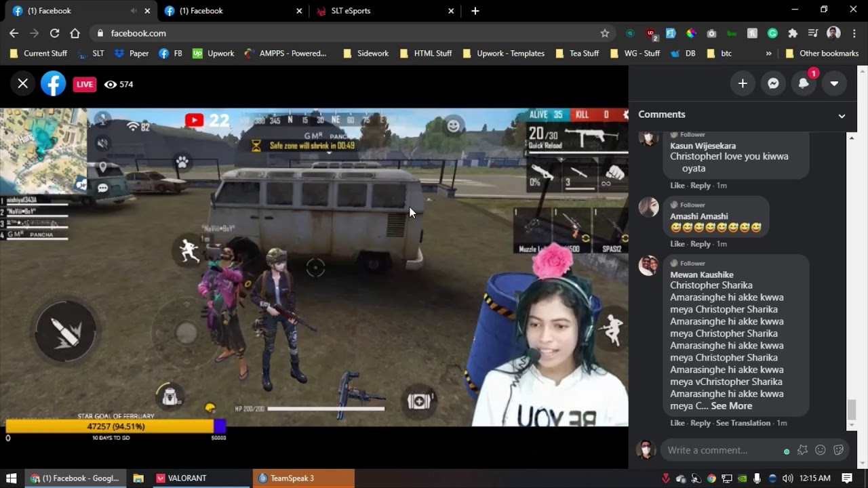Open the sticker picker in comment box
The height and width of the screenshot is (488, 868).
click(838, 450)
